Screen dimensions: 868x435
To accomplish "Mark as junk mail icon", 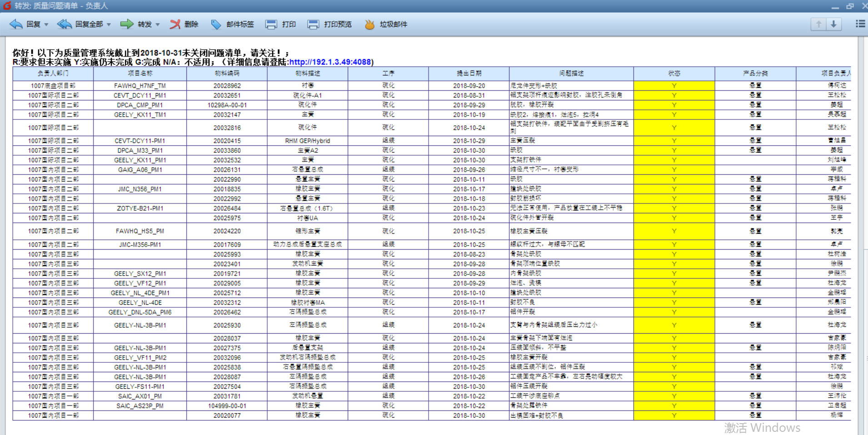I will [369, 24].
